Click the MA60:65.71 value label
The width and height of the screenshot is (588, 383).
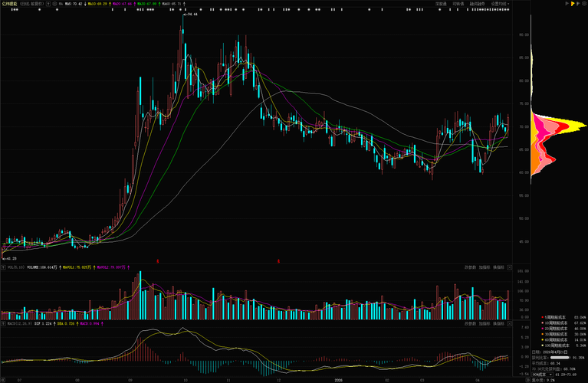[172, 4]
